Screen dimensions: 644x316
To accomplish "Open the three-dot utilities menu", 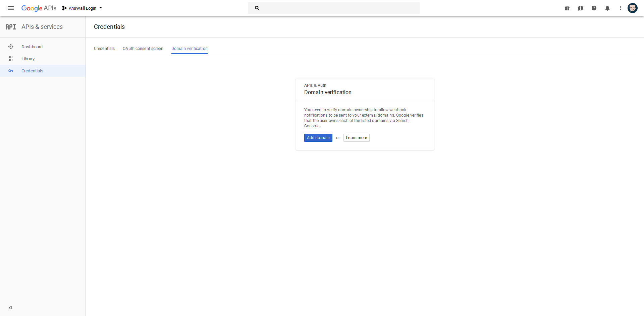I will 621,8.
